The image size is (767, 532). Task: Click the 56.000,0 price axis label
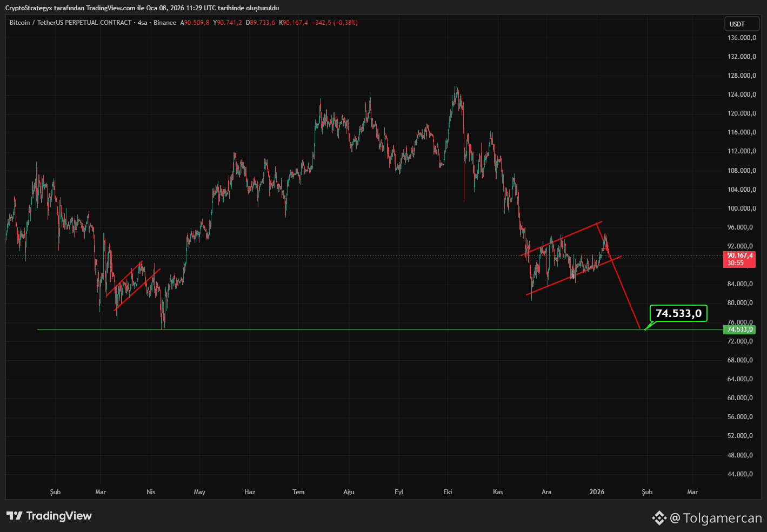point(741,417)
